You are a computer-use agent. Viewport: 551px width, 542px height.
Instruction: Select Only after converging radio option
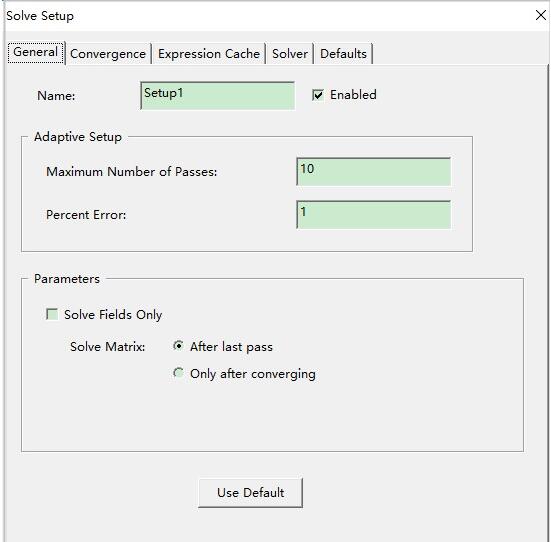point(179,373)
